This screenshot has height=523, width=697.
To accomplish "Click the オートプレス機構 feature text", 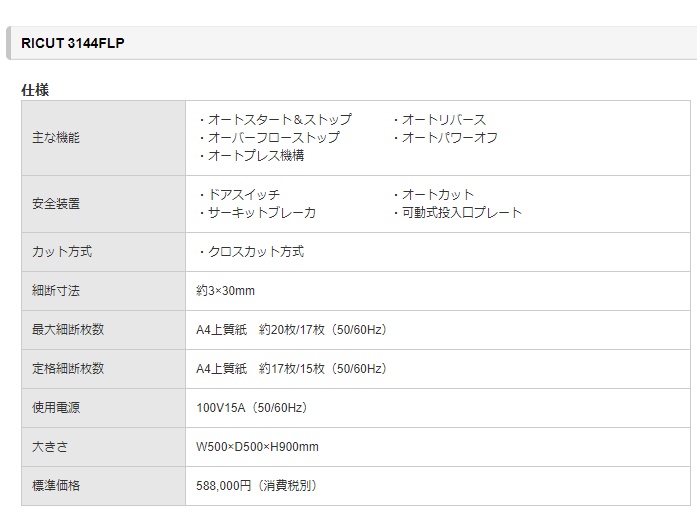I will (251, 156).
